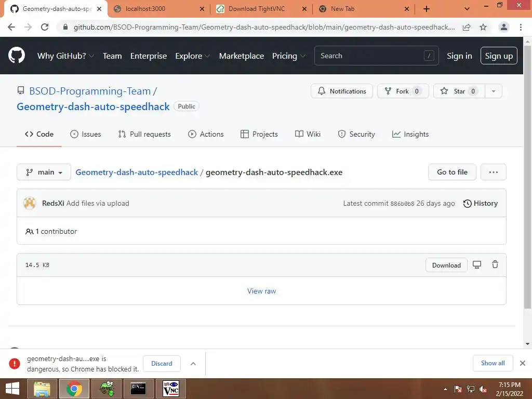Screen dimensions: 532x399
Task: Open the Actions tab
Action: (x=206, y=134)
